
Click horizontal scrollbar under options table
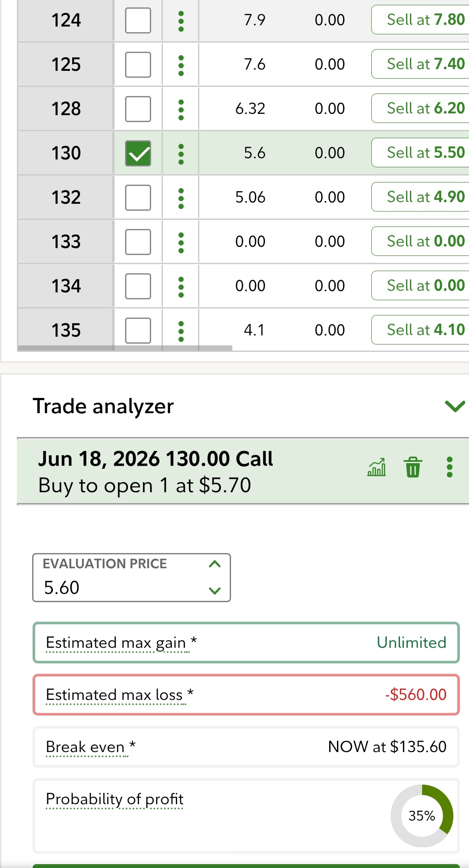point(125,348)
